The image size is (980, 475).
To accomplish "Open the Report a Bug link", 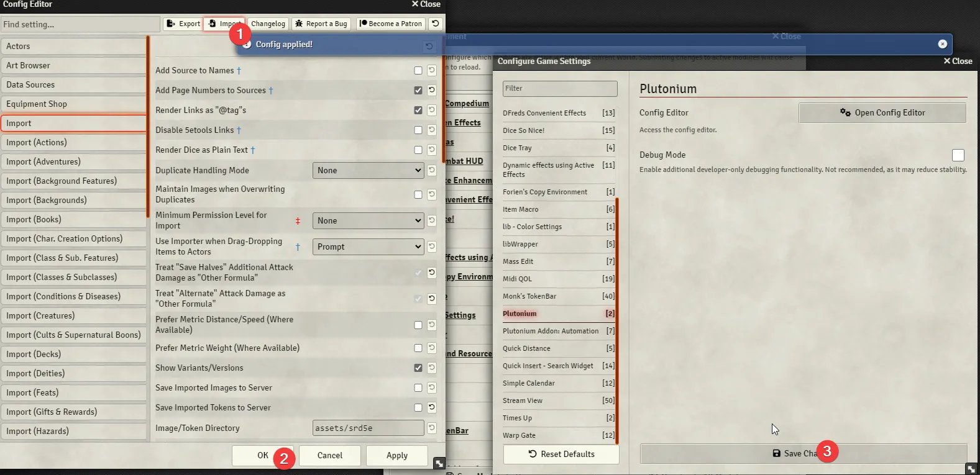I will pyautogui.click(x=321, y=24).
